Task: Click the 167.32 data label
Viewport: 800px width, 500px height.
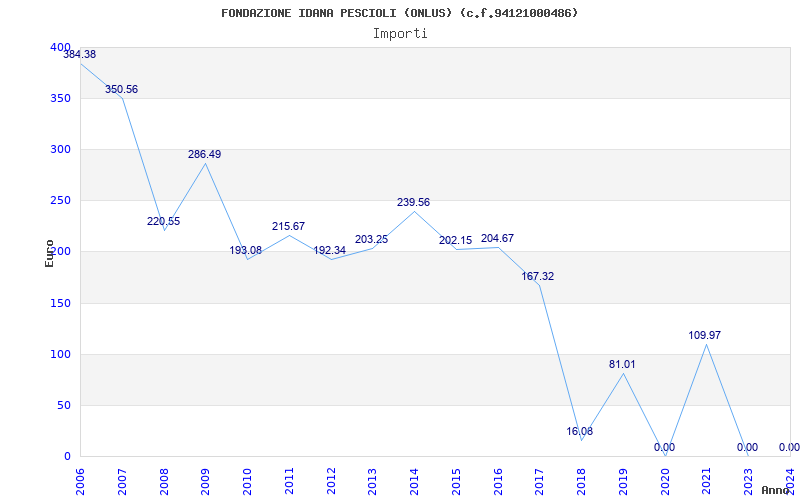Action: [x=537, y=276]
